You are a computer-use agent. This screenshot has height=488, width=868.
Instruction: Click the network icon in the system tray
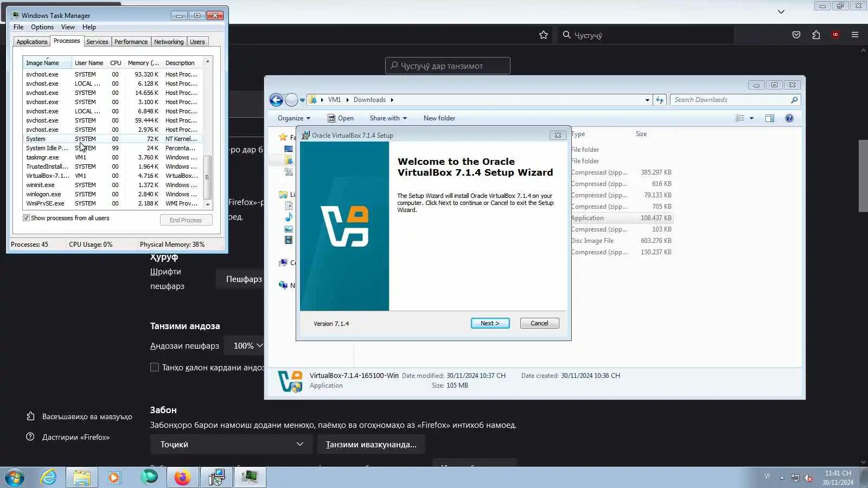(795, 478)
